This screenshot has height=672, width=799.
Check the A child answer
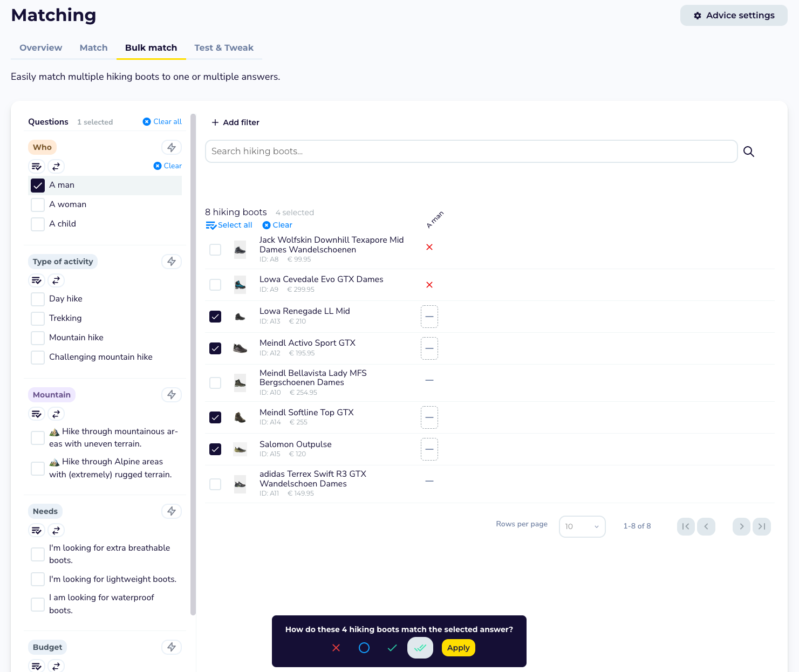(38, 224)
